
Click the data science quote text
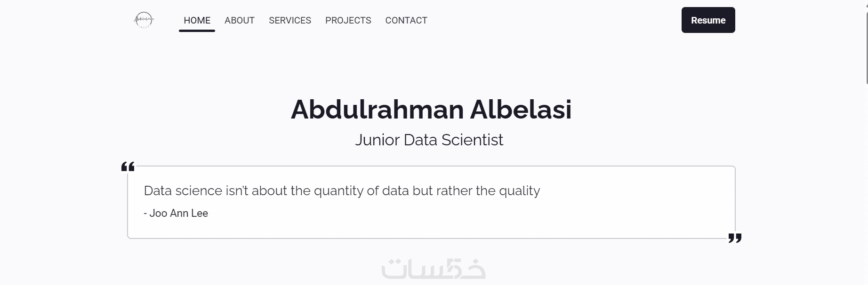pyautogui.click(x=341, y=191)
